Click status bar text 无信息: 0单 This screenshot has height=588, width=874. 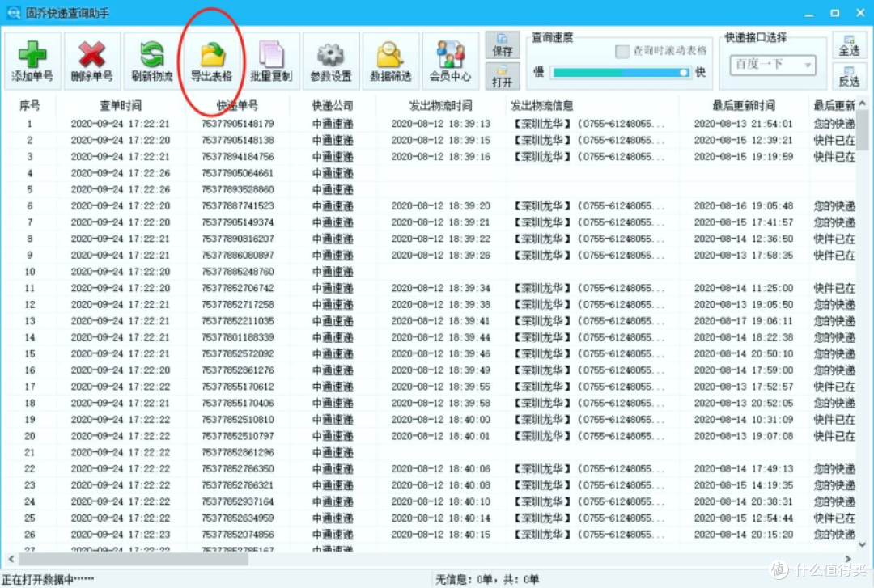[467, 580]
